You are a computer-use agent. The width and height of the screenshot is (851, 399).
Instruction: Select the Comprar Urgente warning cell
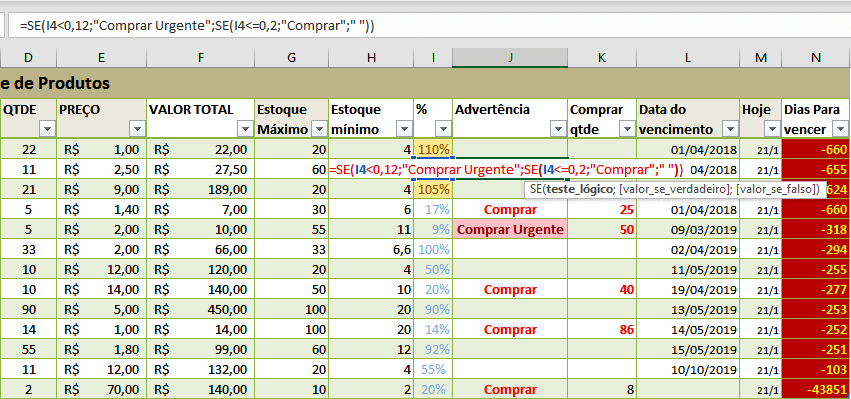point(510,230)
